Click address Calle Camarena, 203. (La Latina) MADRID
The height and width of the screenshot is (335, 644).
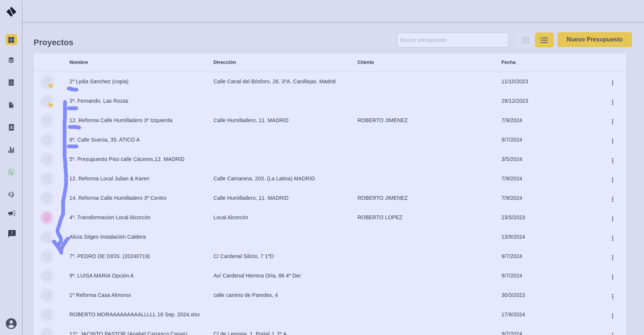coord(264,179)
